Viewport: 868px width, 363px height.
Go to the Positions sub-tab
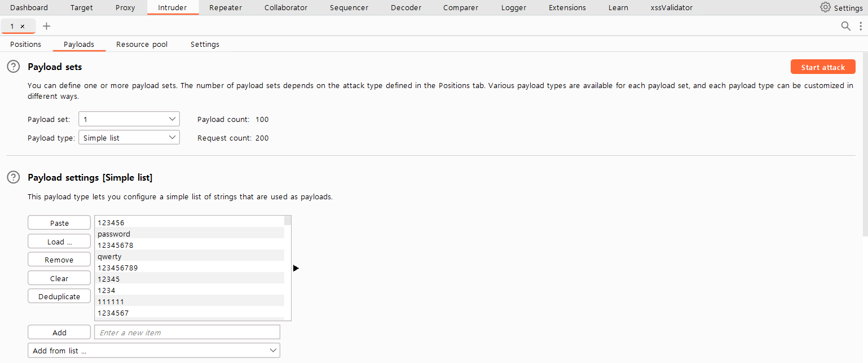click(26, 44)
